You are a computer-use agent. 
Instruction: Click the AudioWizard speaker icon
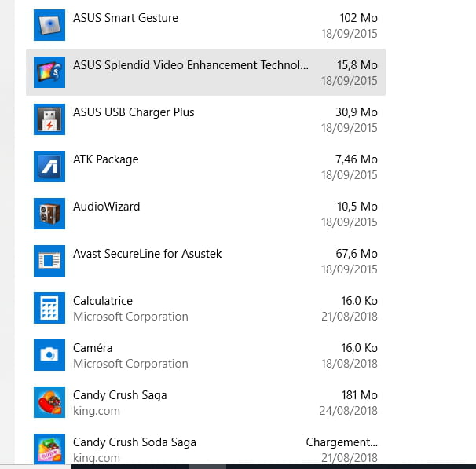tap(49, 214)
